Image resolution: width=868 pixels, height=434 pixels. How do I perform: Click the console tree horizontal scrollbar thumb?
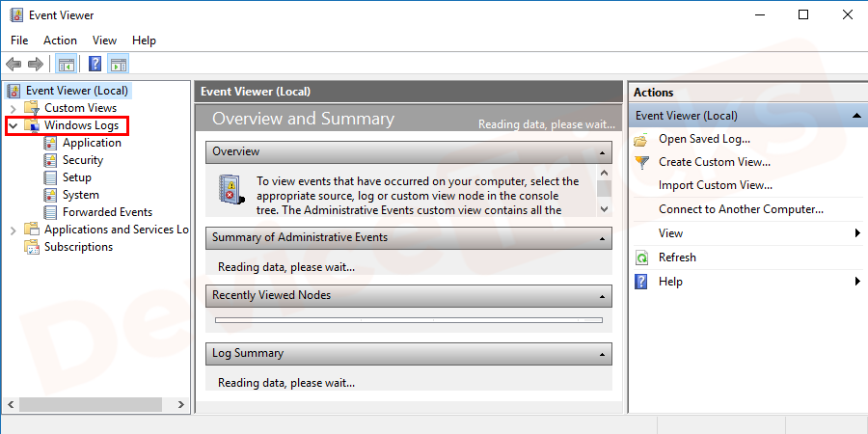coord(91,405)
